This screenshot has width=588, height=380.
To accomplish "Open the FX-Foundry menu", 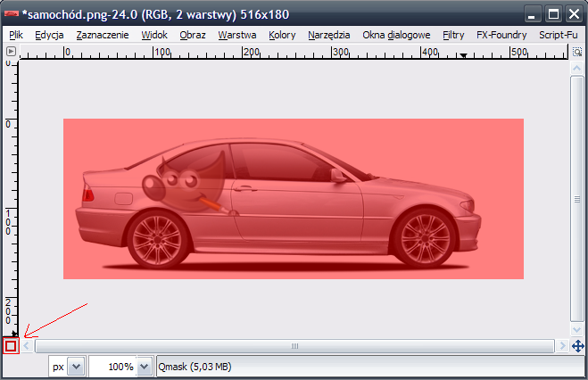I will tap(501, 35).
